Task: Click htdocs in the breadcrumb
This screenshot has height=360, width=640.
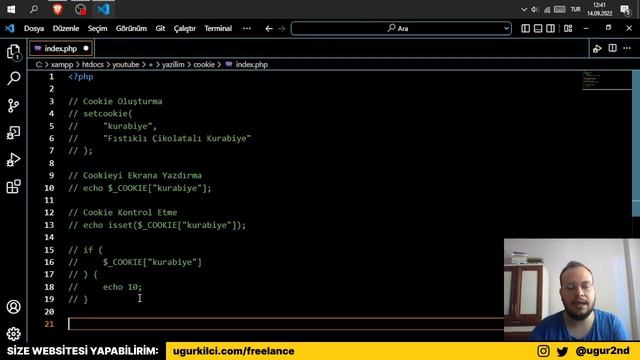Action: coord(93,64)
